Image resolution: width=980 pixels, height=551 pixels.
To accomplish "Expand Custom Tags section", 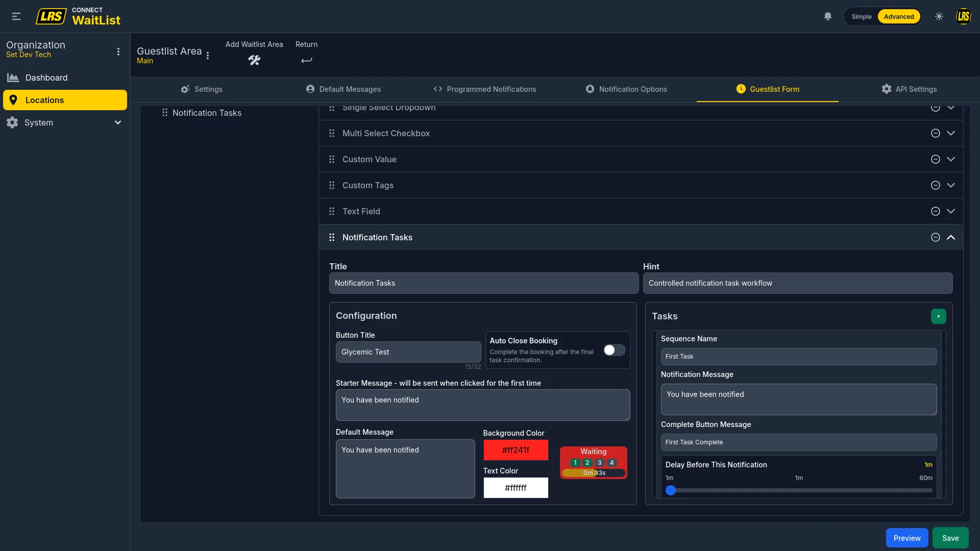I will pos(951,185).
